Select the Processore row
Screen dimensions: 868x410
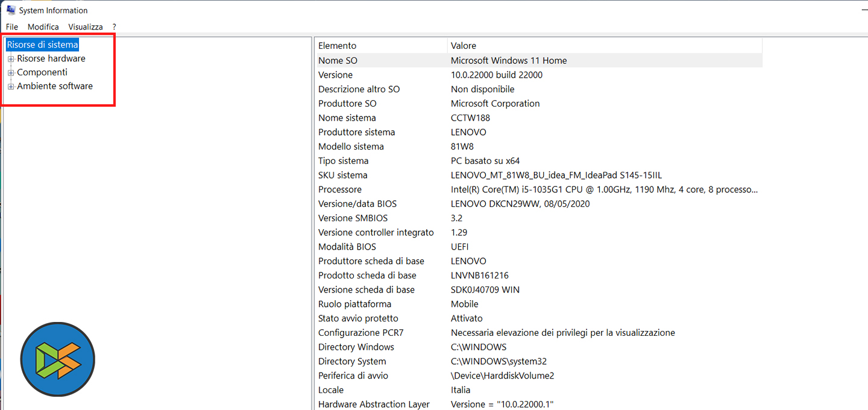(539, 189)
